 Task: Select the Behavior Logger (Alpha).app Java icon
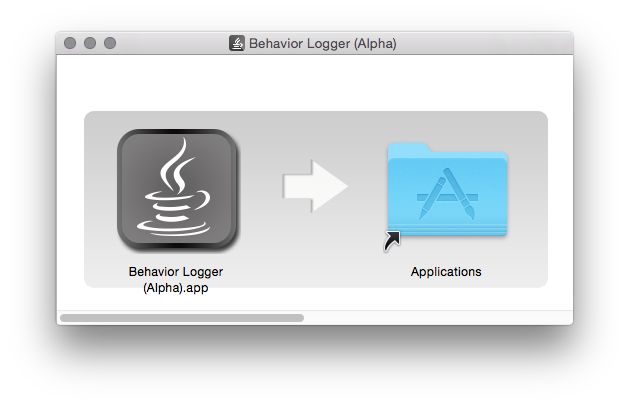pyautogui.click(x=177, y=190)
